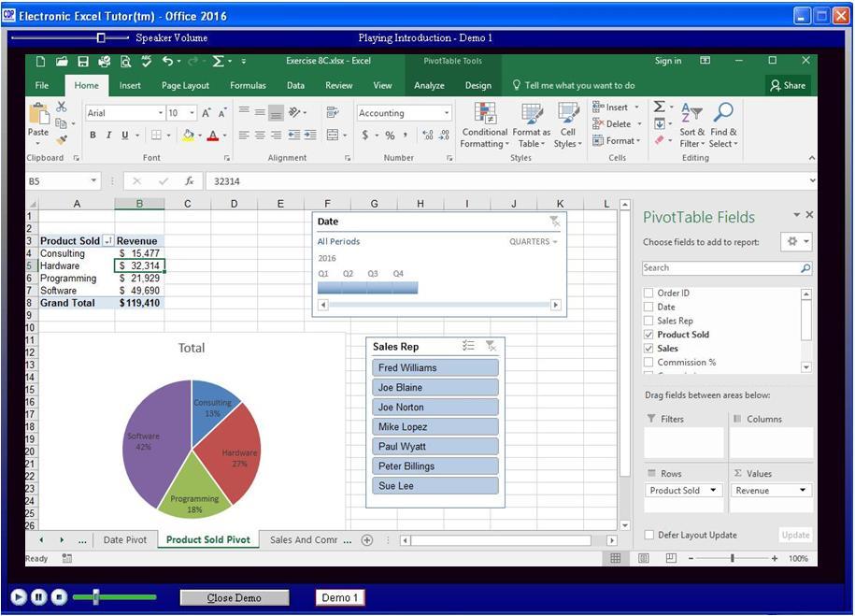This screenshot has height=616, width=855.
Task: Uncheck the Product Sold field
Action: click(x=648, y=335)
